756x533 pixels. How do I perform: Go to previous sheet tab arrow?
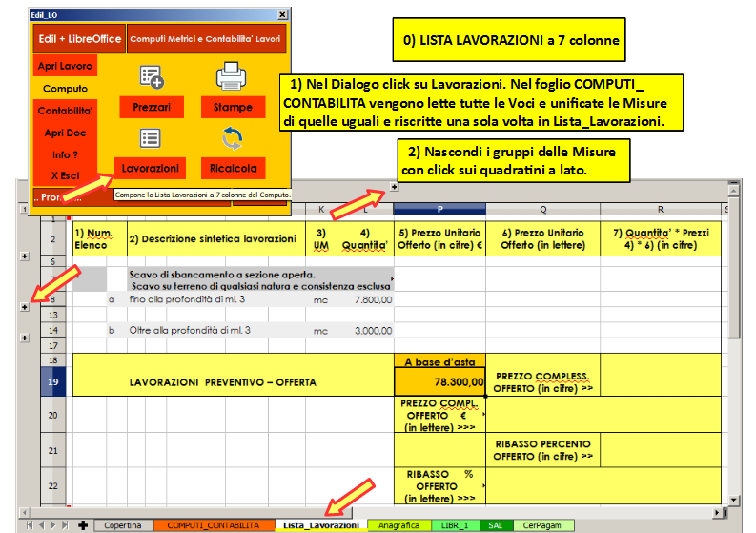click(41, 525)
